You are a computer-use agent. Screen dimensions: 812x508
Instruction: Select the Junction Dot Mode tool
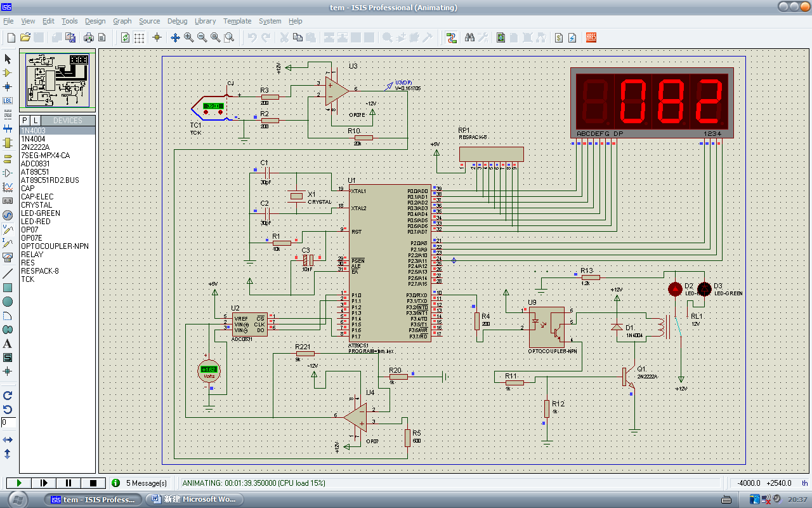(8, 86)
